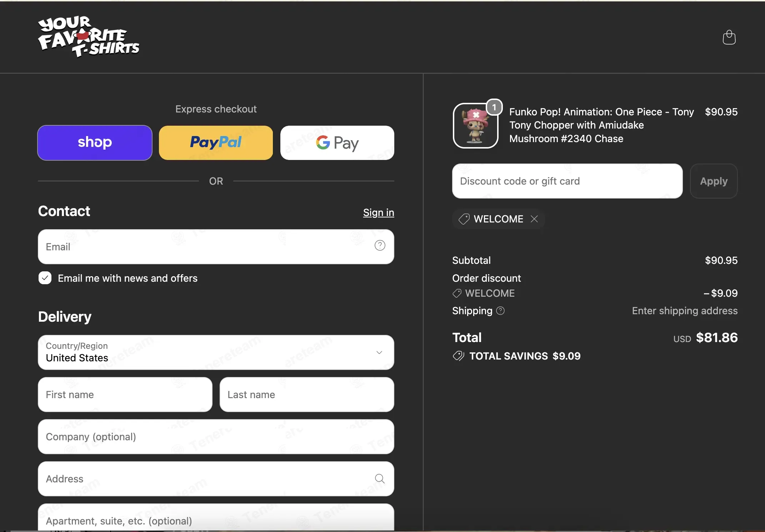Pay with PayPal express button
Screen dimensions: 765x532
point(216,142)
